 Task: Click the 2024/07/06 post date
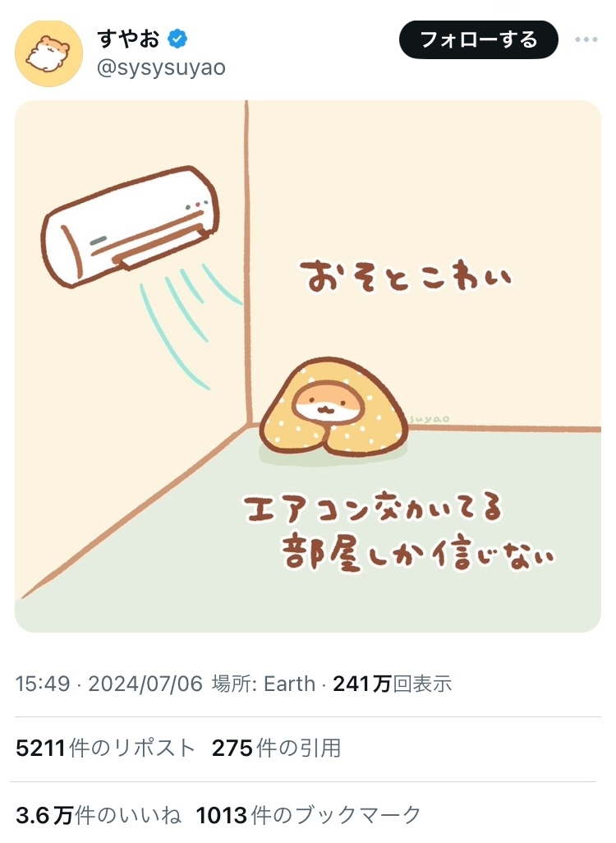tap(145, 684)
